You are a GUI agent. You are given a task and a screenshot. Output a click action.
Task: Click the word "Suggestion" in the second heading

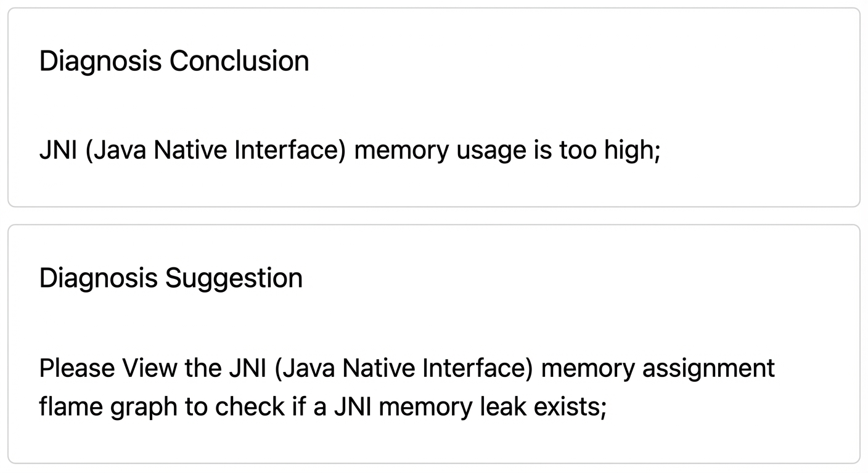pyautogui.click(x=233, y=278)
